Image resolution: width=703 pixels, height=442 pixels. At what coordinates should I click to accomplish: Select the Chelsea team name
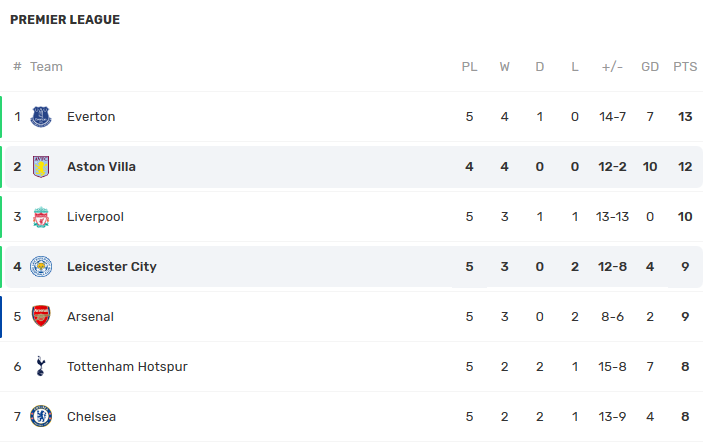point(91,417)
